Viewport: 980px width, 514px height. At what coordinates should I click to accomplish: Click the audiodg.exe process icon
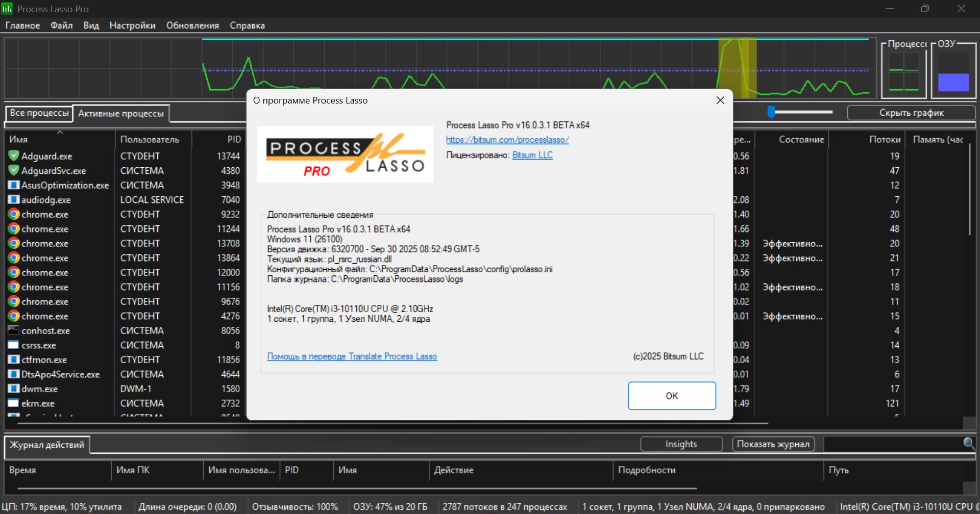pyautogui.click(x=14, y=199)
